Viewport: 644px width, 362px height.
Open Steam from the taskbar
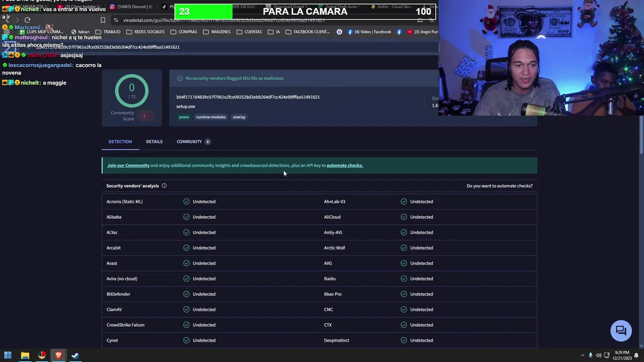75,355
